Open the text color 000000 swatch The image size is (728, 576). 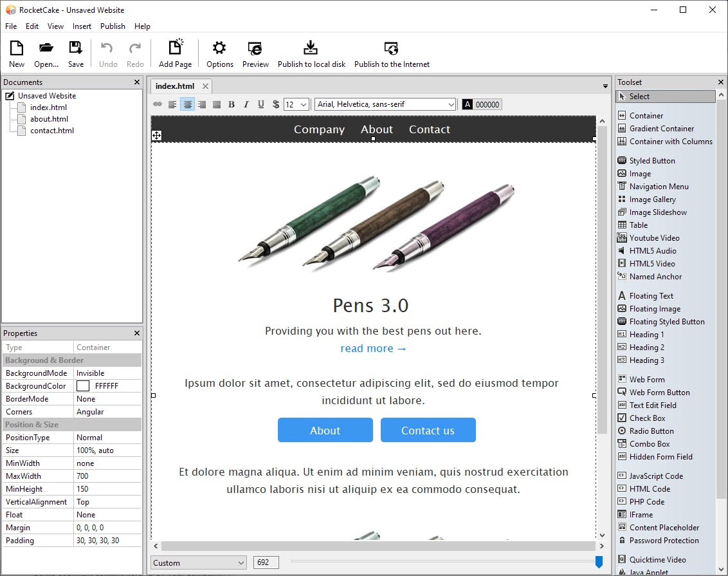(x=482, y=104)
